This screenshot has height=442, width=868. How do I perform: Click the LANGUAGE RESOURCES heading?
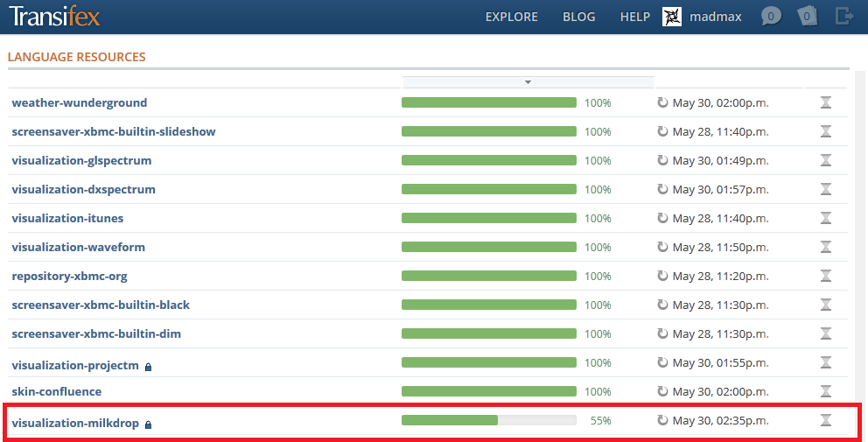click(x=76, y=57)
